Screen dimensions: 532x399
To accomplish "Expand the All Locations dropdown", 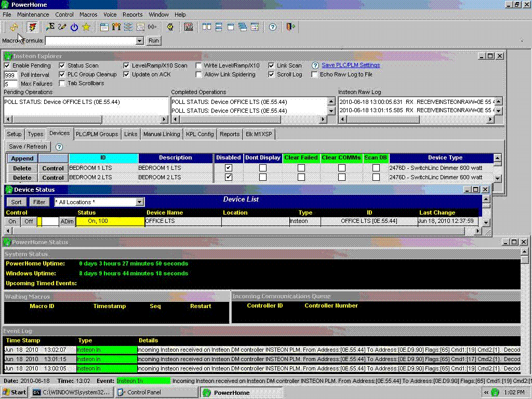I will [x=139, y=202].
